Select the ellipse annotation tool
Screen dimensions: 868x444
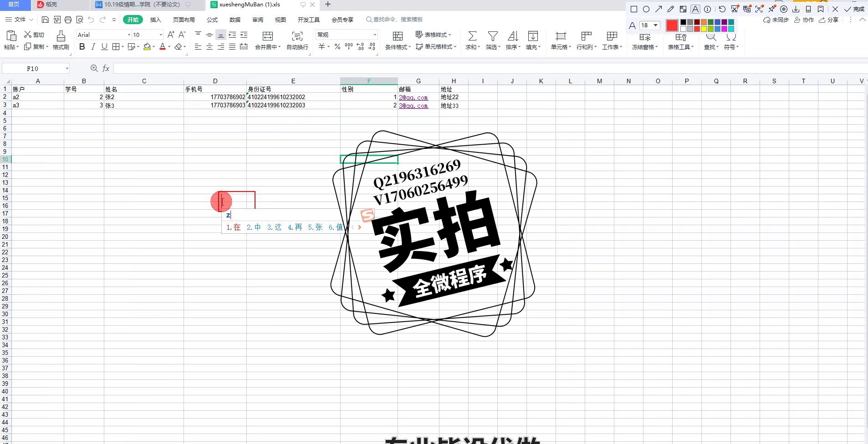coord(646,9)
